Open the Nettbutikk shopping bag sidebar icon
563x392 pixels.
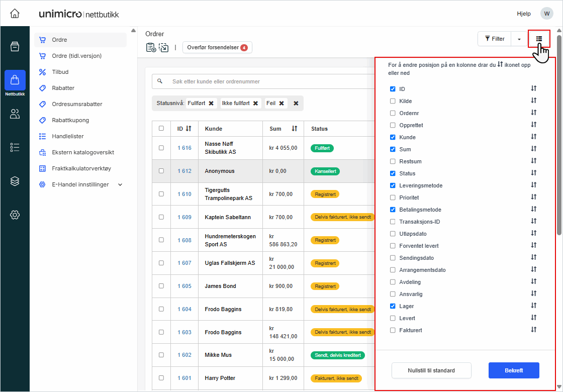pos(15,80)
